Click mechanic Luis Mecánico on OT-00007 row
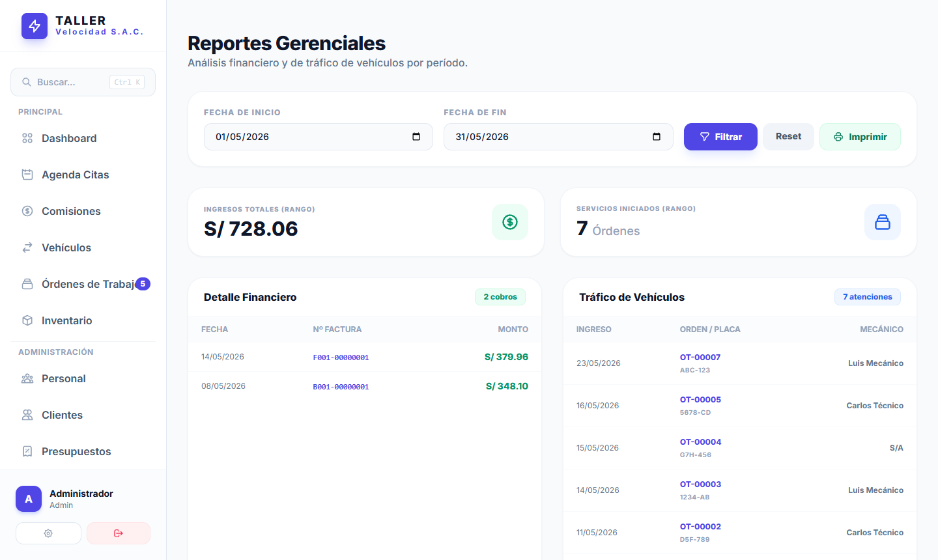This screenshot has width=938, height=560. click(875, 363)
